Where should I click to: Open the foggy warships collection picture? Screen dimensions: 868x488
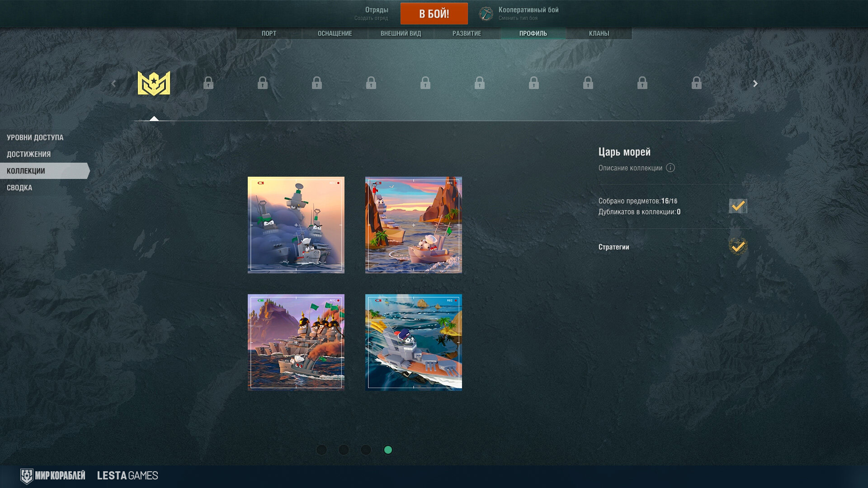(x=296, y=225)
